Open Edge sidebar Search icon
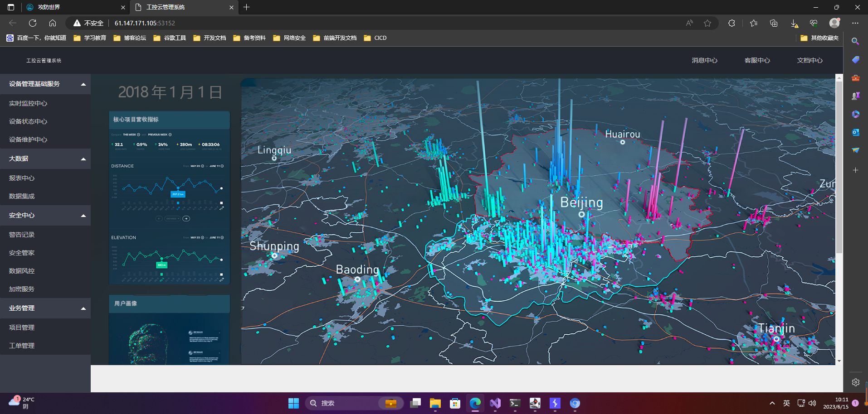 pyautogui.click(x=855, y=41)
